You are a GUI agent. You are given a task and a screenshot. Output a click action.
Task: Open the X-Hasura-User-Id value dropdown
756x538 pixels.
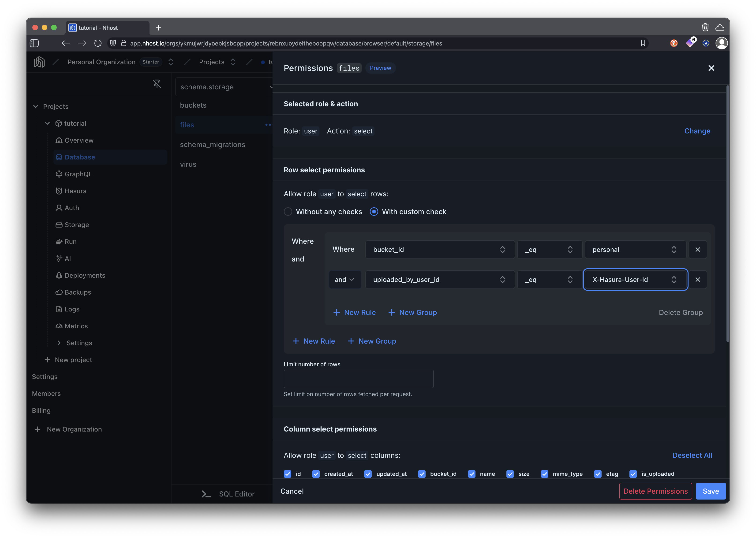(x=635, y=279)
